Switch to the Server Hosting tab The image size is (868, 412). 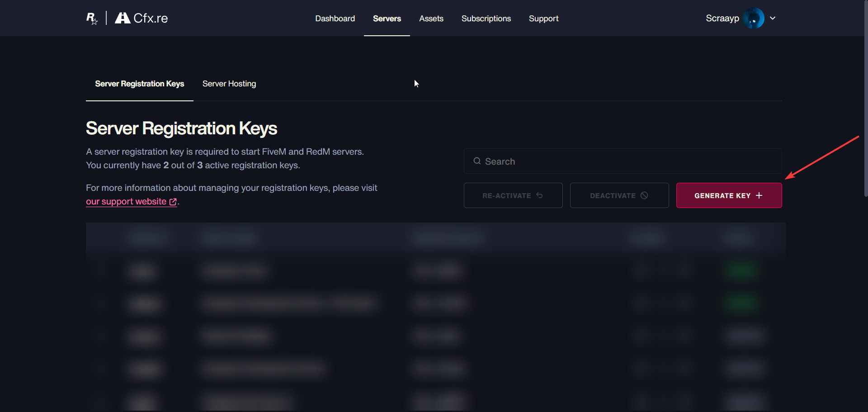pyautogui.click(x=229, y=84)
